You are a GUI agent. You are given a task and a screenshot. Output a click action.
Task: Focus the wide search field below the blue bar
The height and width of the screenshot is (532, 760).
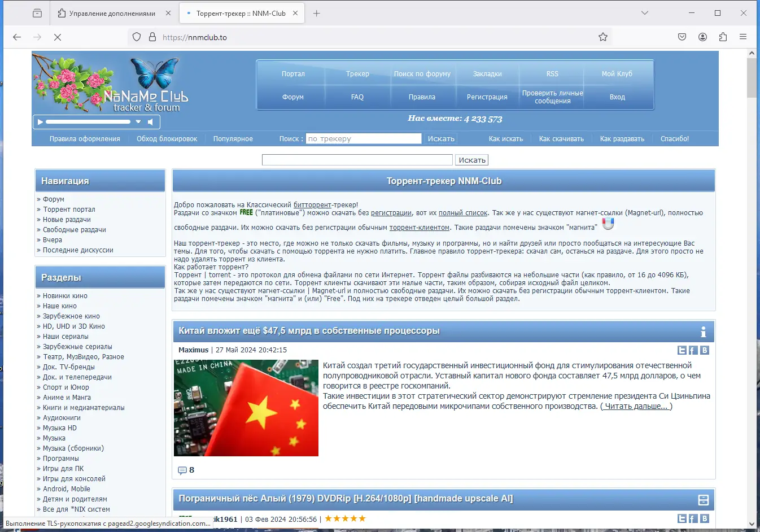357,160
